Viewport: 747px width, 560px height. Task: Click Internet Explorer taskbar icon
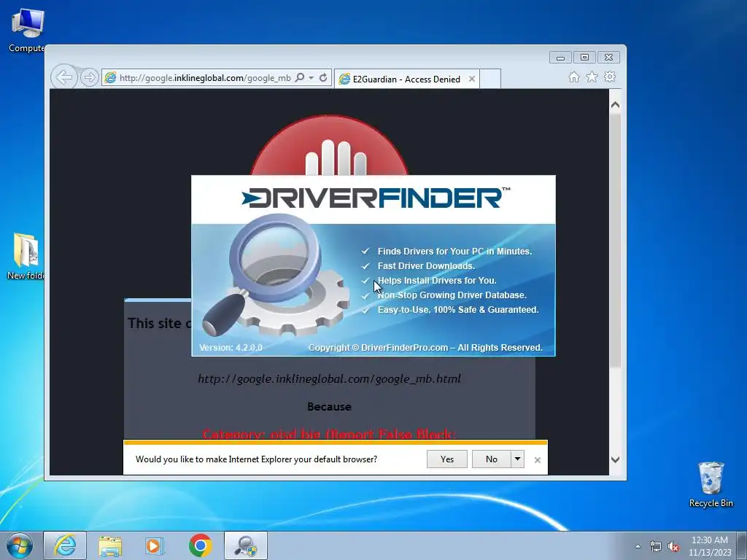tap(65, 545)
